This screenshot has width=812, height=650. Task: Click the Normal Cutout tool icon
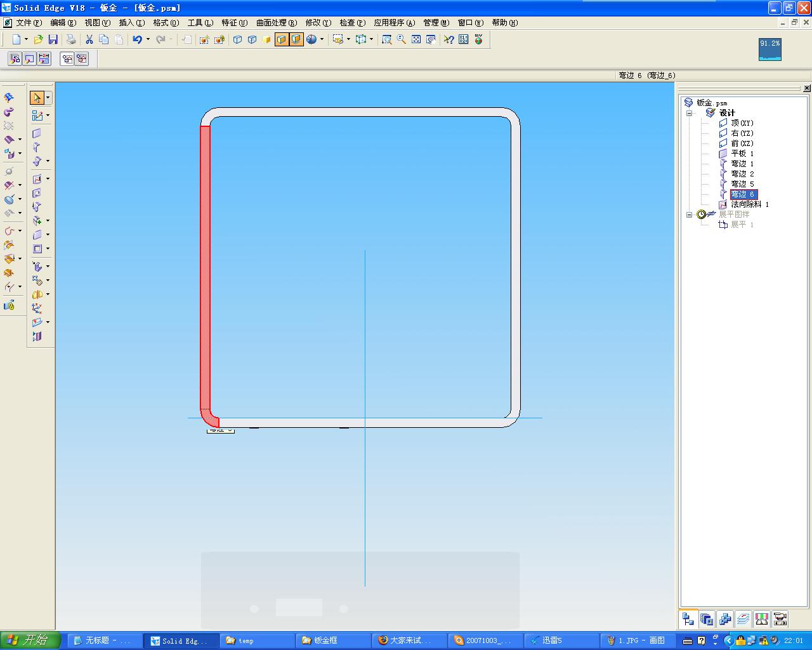[37, 179]
